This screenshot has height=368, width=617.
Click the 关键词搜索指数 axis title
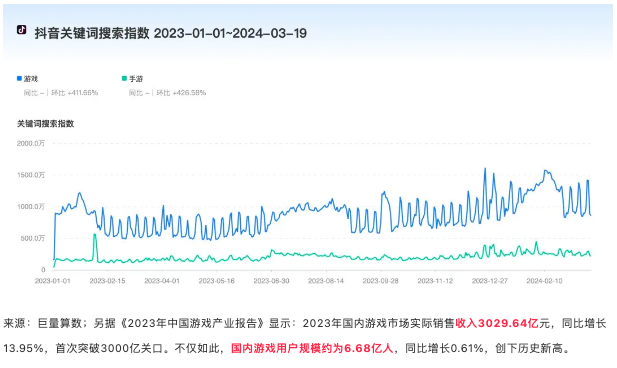45,124
